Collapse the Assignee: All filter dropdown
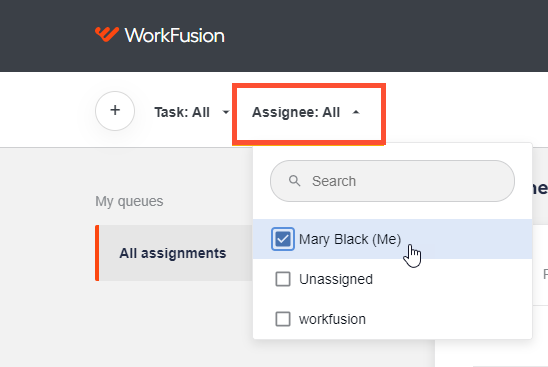 pos(306,112)
